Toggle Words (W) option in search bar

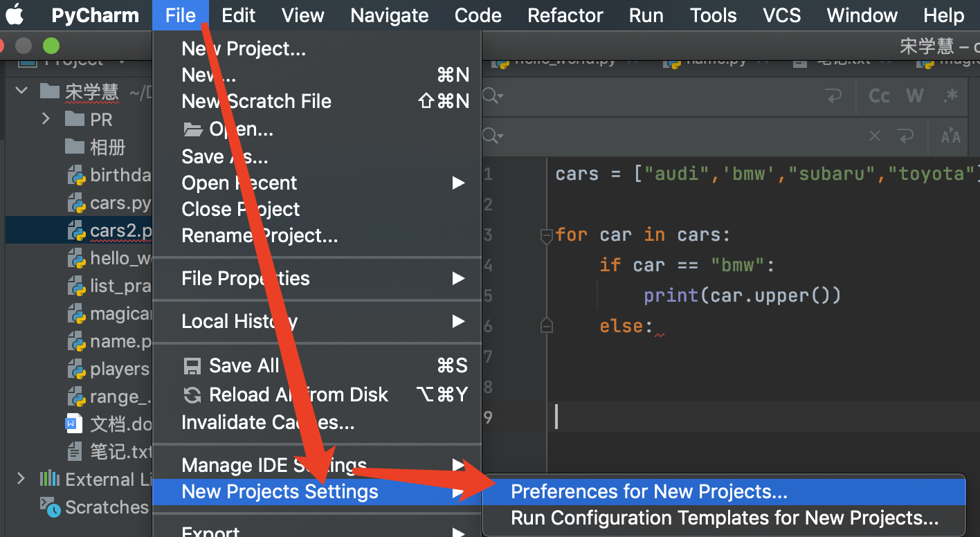[915, 95]
